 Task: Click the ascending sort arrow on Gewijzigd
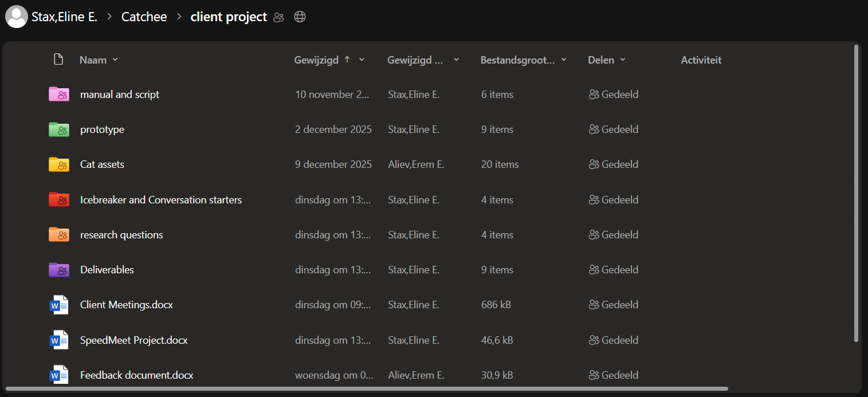click(x=347, y=59)
